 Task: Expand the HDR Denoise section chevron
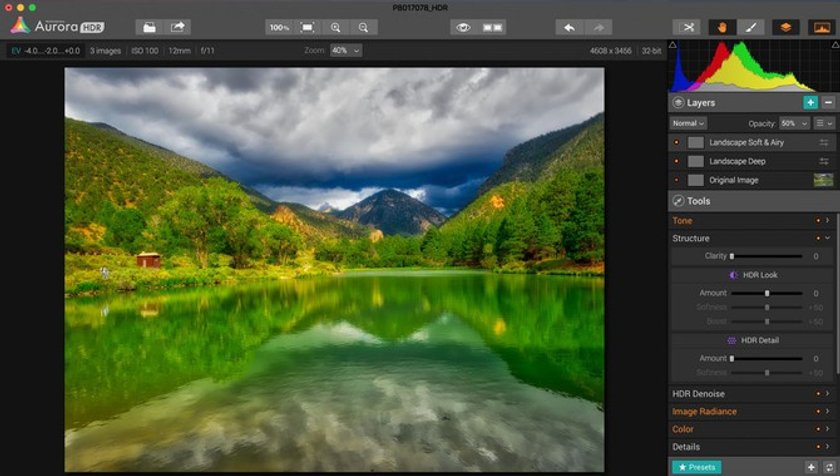[x=828, y=394]
